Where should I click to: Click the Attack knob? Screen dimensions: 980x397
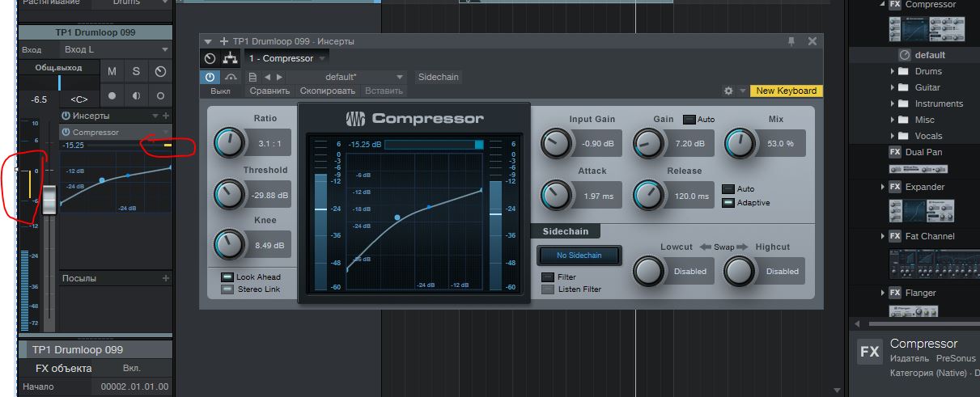click(557, 196)
